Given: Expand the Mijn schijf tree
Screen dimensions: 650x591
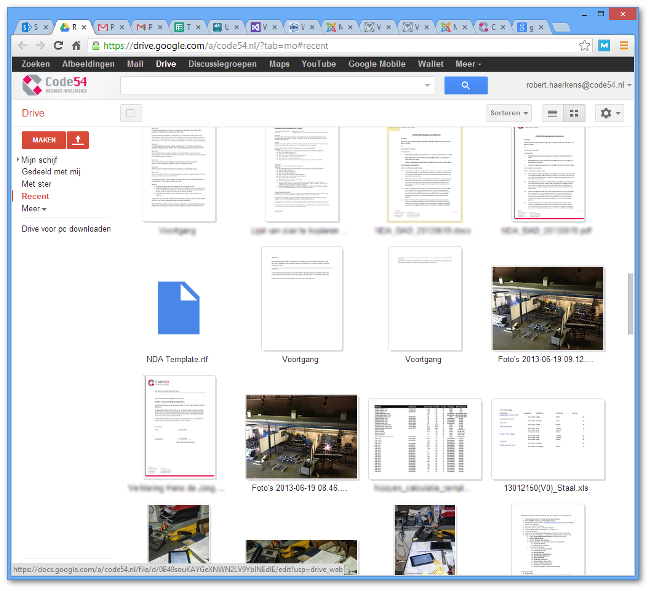Looking at the screenshot, I should tap(18, 159).
